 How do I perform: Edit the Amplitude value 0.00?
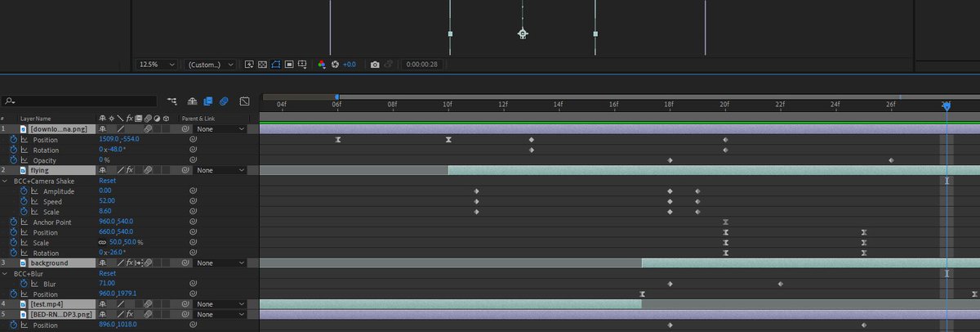click(x=105, y=191)
